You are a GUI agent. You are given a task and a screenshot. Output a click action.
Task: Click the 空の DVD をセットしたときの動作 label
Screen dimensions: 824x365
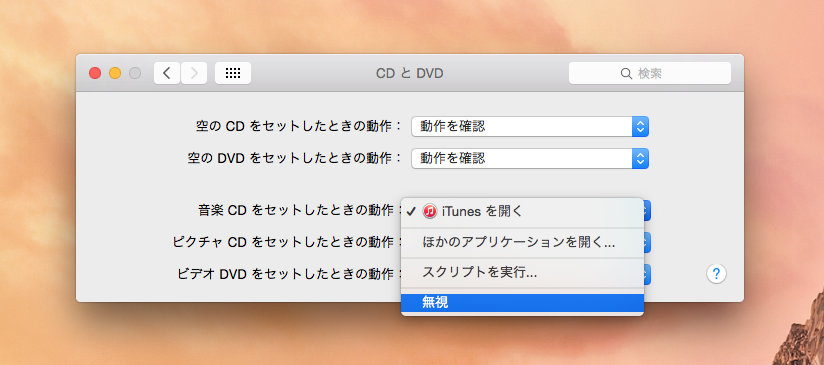pos(294,158)
